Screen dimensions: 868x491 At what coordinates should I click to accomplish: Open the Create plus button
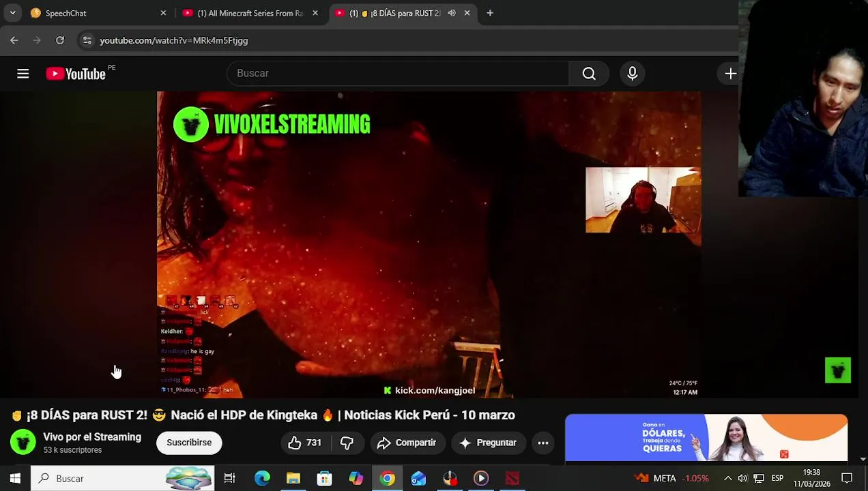[730, 74]
